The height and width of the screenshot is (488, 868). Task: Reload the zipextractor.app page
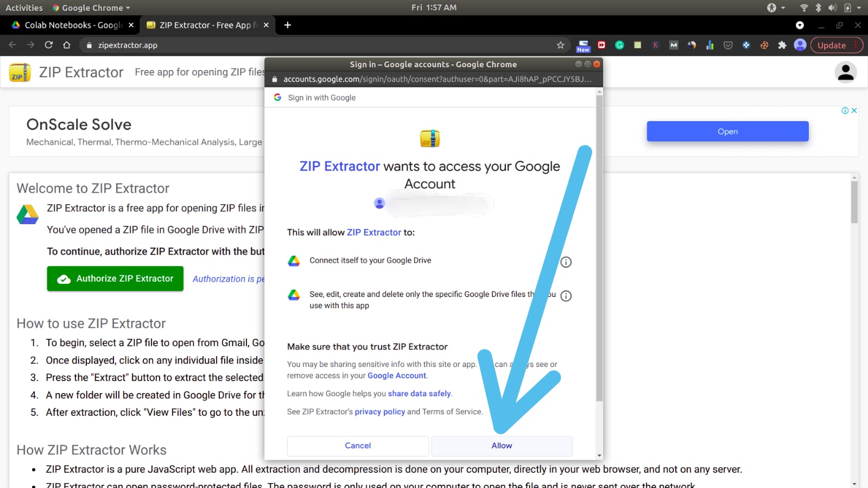point(48,45)
